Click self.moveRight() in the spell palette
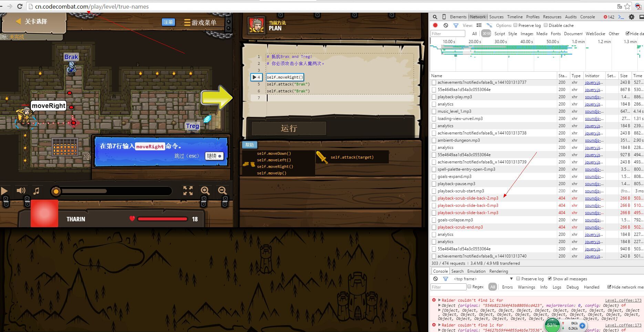The height and width of the screenshot is (332, 644). [275, 167]
